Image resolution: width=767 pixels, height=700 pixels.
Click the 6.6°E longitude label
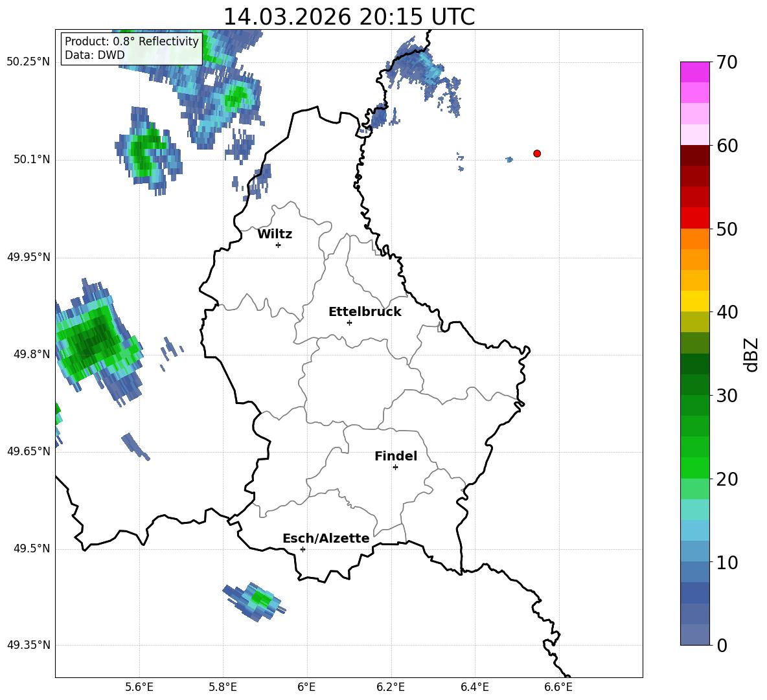(x=558, y=687)
